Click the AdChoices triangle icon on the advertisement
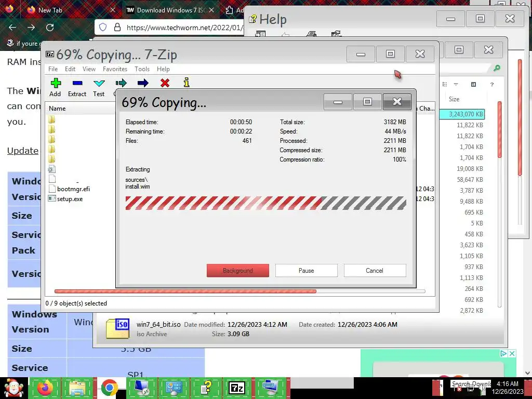 504,353
